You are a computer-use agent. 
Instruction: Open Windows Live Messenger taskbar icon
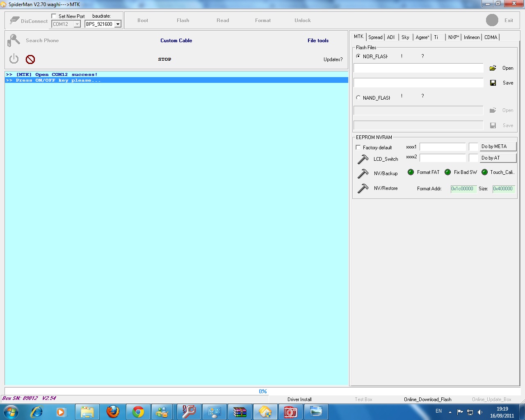pyautogui.click(x=162, y=412)
